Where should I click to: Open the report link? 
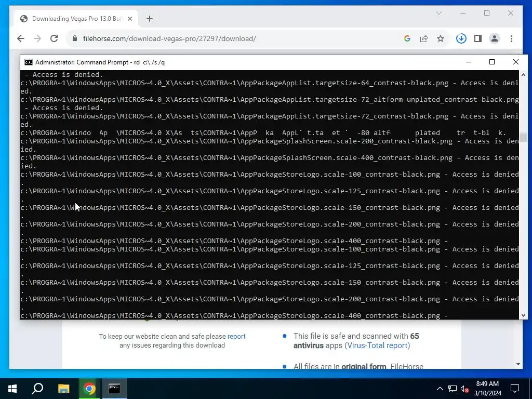tap(236, 336)
